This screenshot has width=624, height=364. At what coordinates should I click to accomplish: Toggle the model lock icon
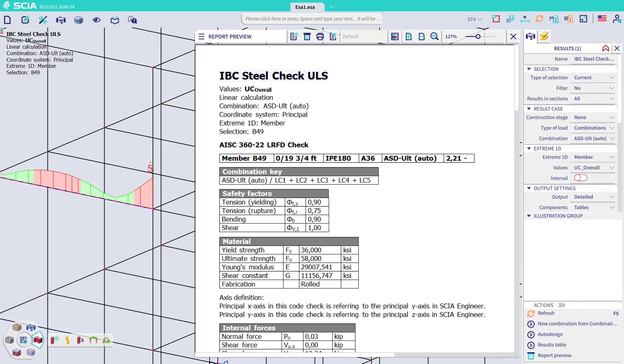pos(554,19)
